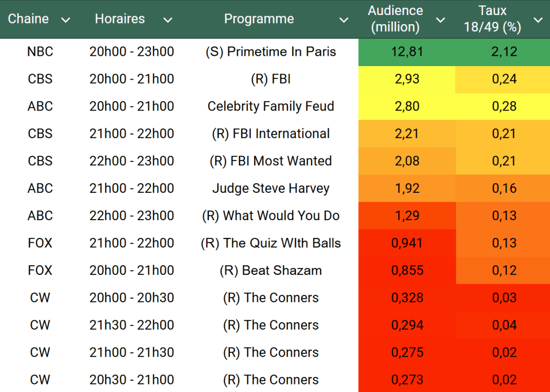Click the 20h00 - 20h30 time cell

pos(132,297)
